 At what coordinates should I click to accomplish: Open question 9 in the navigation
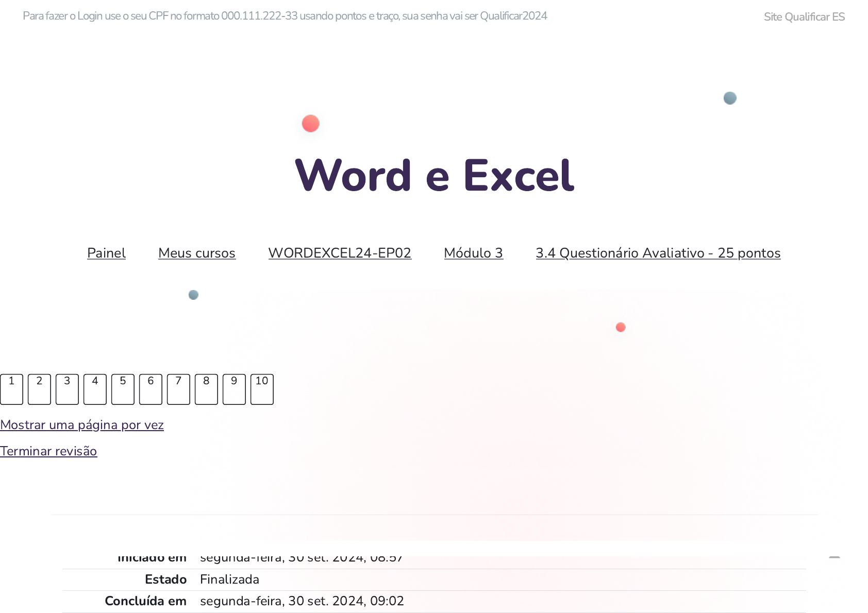(234, 389)
